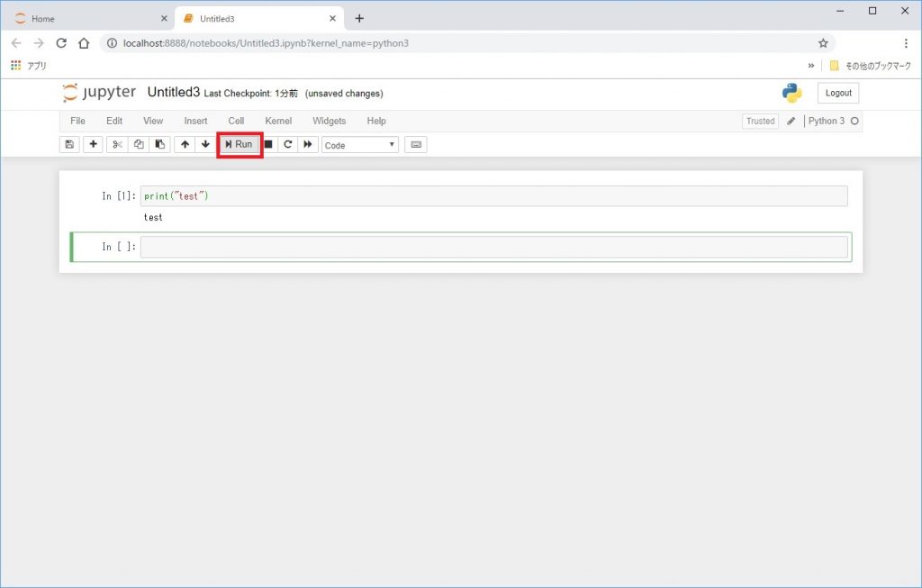Copy selected cells in the Jupyter toolbar
Viewport: 922px width, 588px height.
click(x=139, y=145)
